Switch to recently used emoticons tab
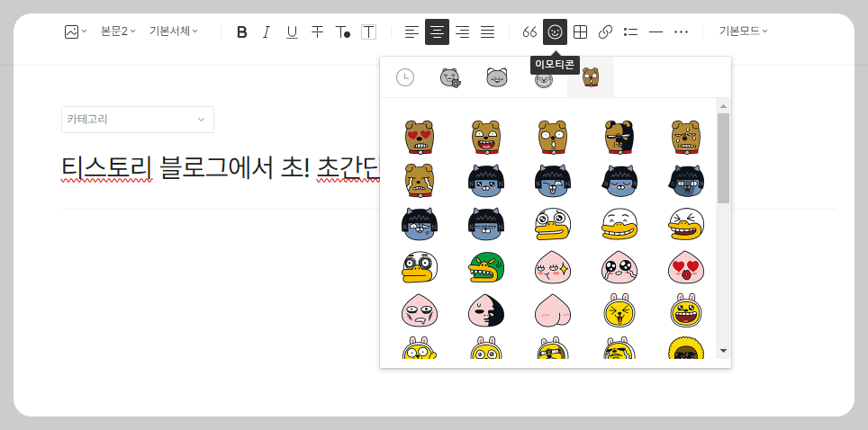The width and height of the screenshot is (868, 430). click(405, 77)
